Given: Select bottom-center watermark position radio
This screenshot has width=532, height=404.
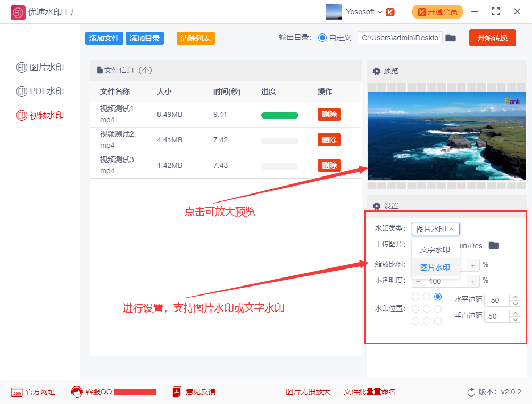Looking at the screenshot, I should point(427,321).
